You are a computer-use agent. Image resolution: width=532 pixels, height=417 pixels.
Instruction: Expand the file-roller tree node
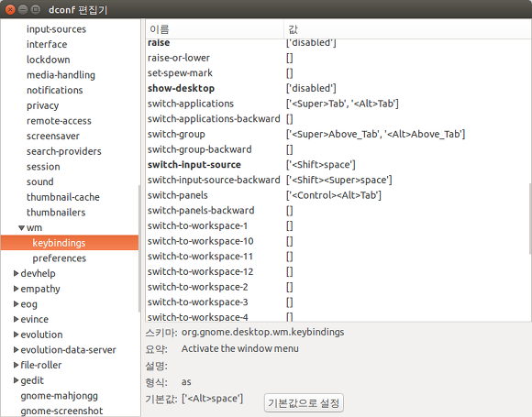[16, 365]
